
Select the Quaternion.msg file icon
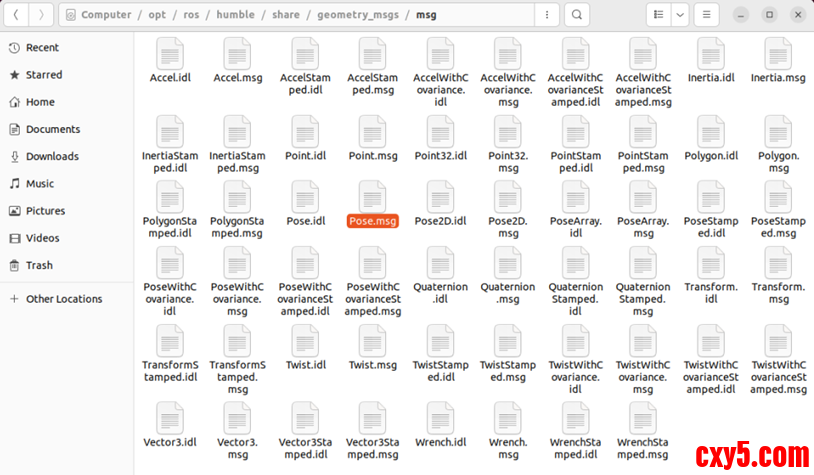508,261
